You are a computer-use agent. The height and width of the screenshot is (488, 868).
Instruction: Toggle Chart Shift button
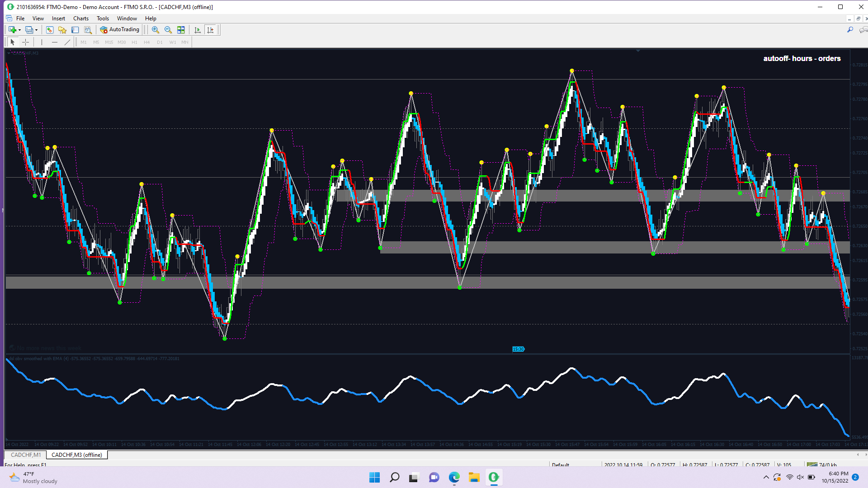point(210,30)
